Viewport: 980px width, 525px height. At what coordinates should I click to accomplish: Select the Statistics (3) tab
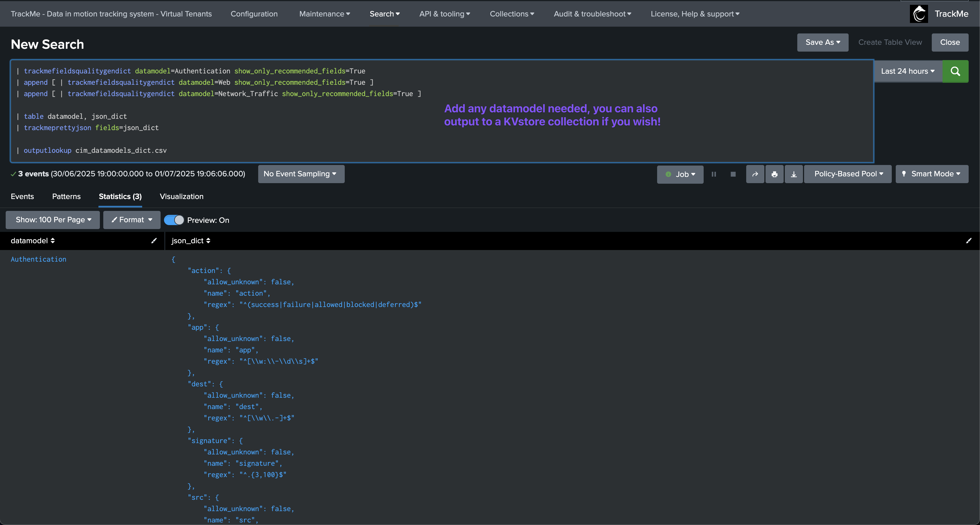(120, 196)
